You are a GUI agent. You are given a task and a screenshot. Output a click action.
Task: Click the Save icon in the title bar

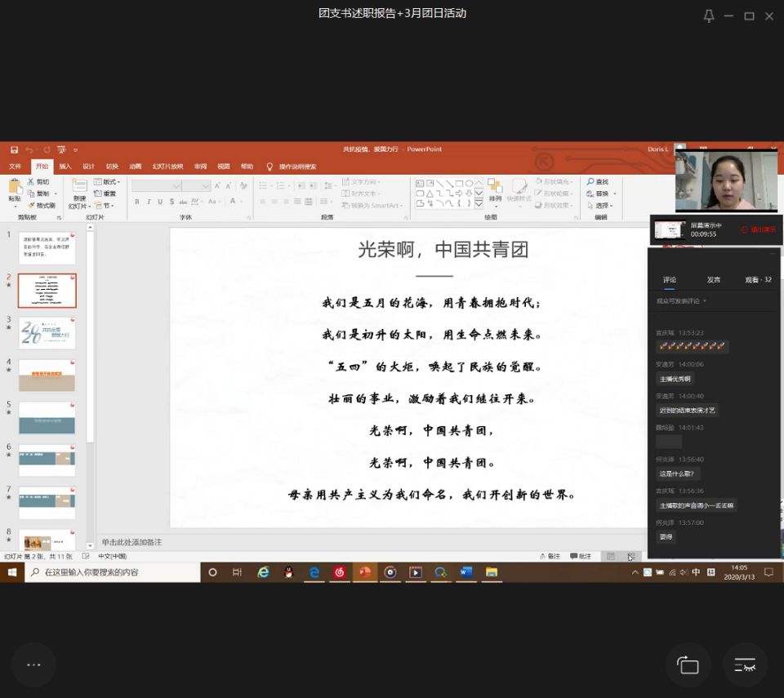14,149
